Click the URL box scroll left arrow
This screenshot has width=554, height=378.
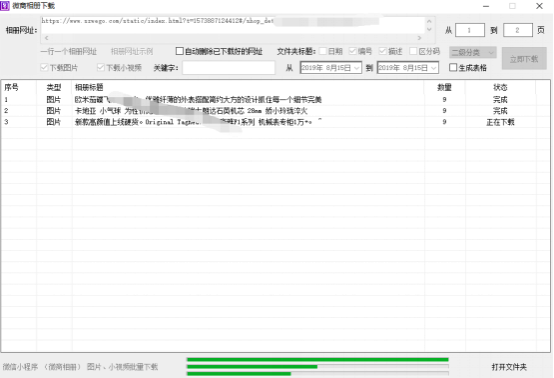46,38
